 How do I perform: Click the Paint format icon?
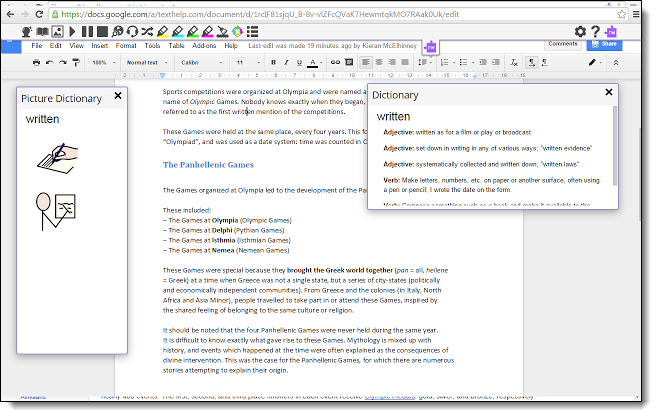pyautogui.click(x=76, y=62)
